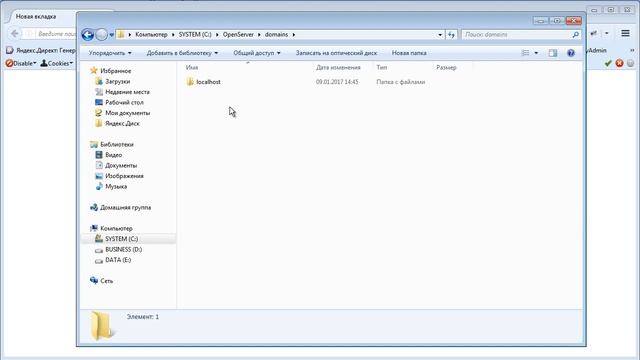Open the Музыка library
The height and width of the screenshot is (360, 640).
[x=116, y=187]
